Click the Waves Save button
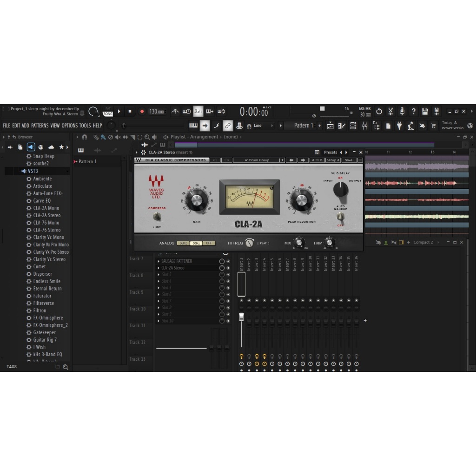The width and height of the screenshot is (476, 476). tap(349, 160)
